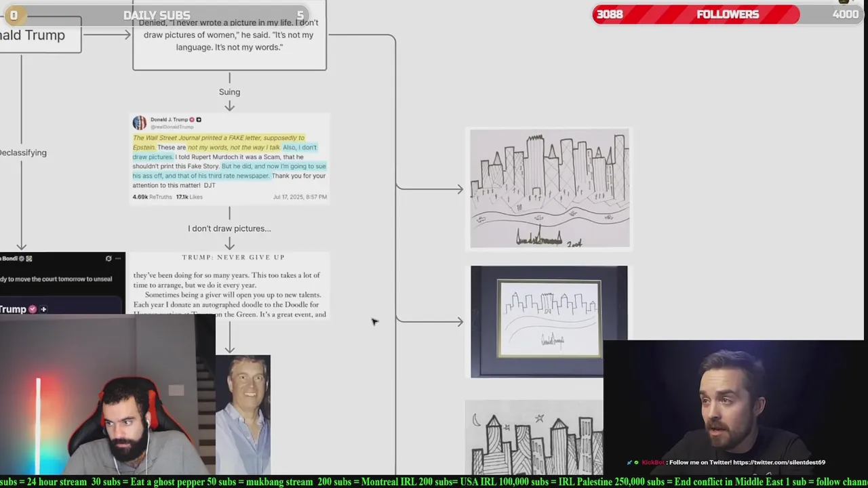Viewport: 868px width, 488px height.
Task: Click the 'Declassifying' connector label
Action: [23, 152]
